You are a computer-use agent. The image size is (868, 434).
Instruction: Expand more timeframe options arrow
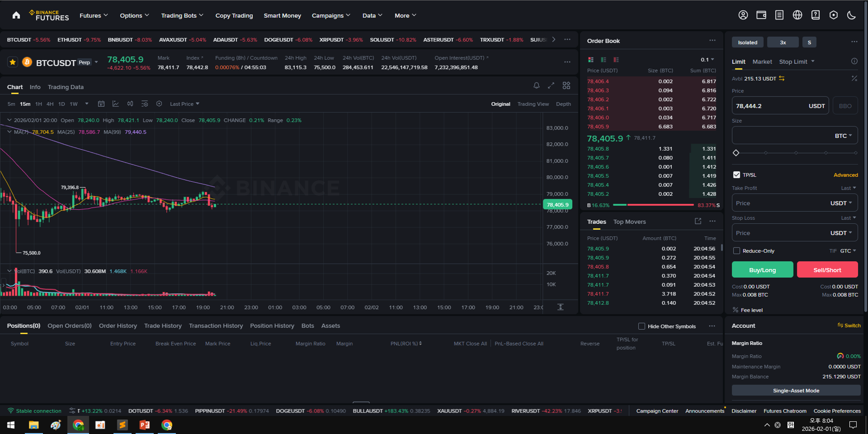point(87,104)
